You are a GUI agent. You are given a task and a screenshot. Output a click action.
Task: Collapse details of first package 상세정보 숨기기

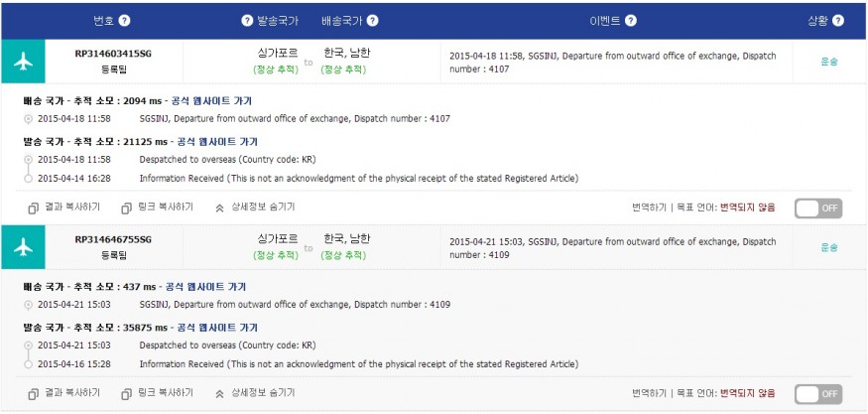point(255,207)
